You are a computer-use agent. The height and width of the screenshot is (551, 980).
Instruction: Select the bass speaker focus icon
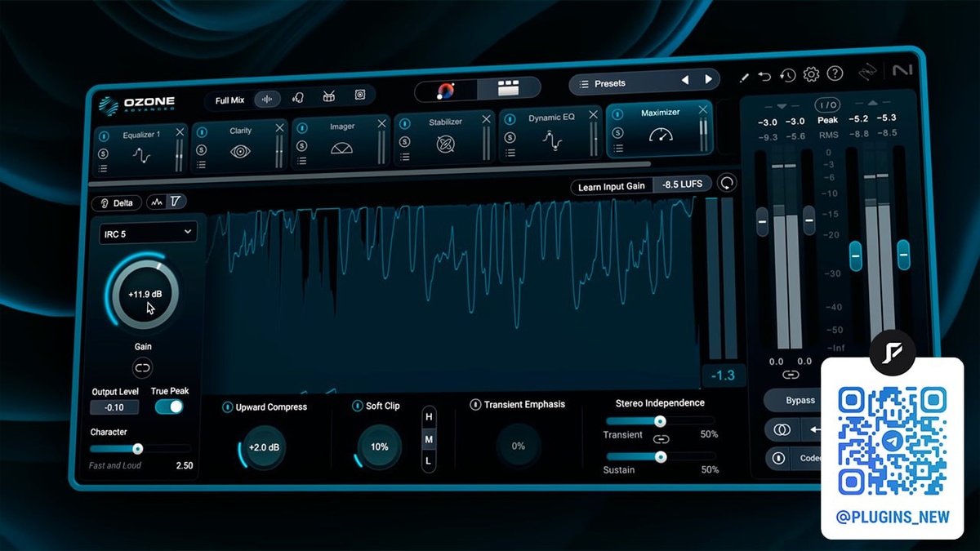coord(360,96)
